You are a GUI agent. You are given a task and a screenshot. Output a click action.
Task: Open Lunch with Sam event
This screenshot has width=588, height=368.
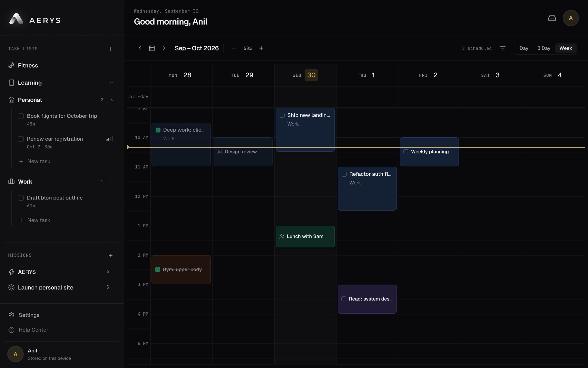point(305,237)
